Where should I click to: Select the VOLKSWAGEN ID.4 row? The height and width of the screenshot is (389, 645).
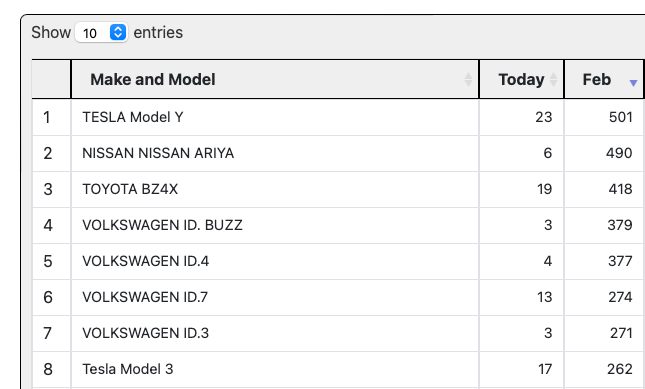coord(338,261)
